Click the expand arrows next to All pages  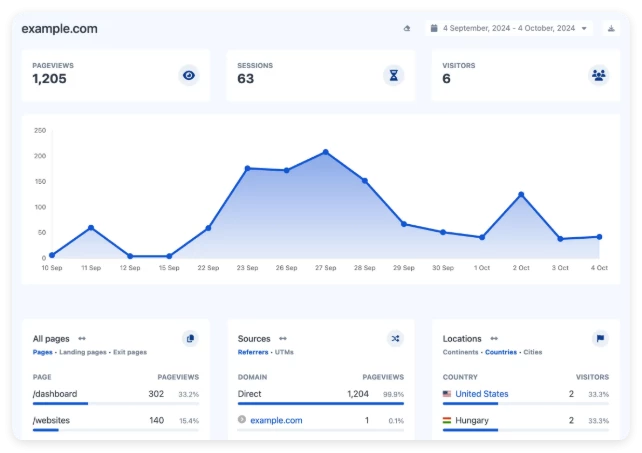point(82,339)
